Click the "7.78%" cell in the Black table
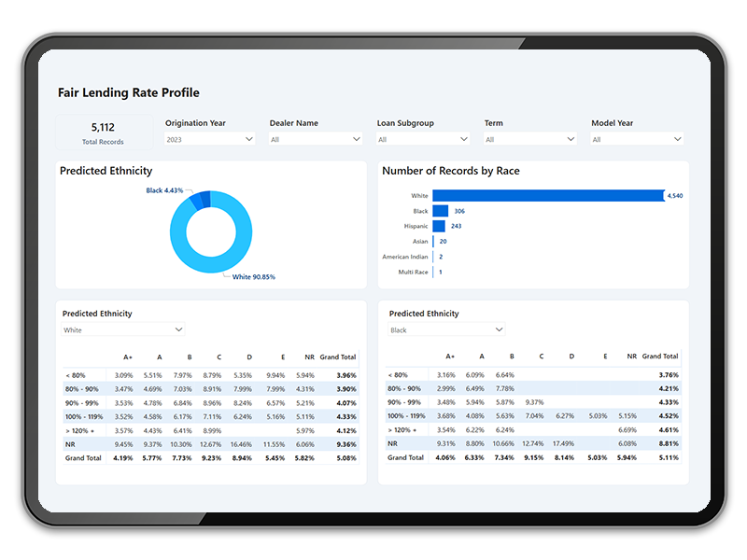747x560 pixels. 505,388
